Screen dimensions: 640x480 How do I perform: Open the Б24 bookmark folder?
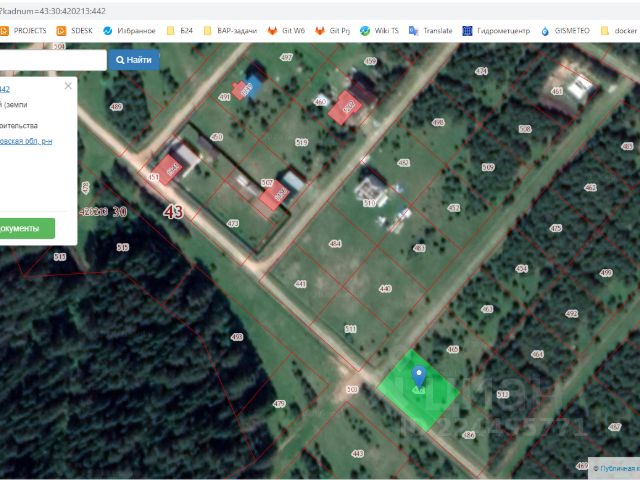179,31
